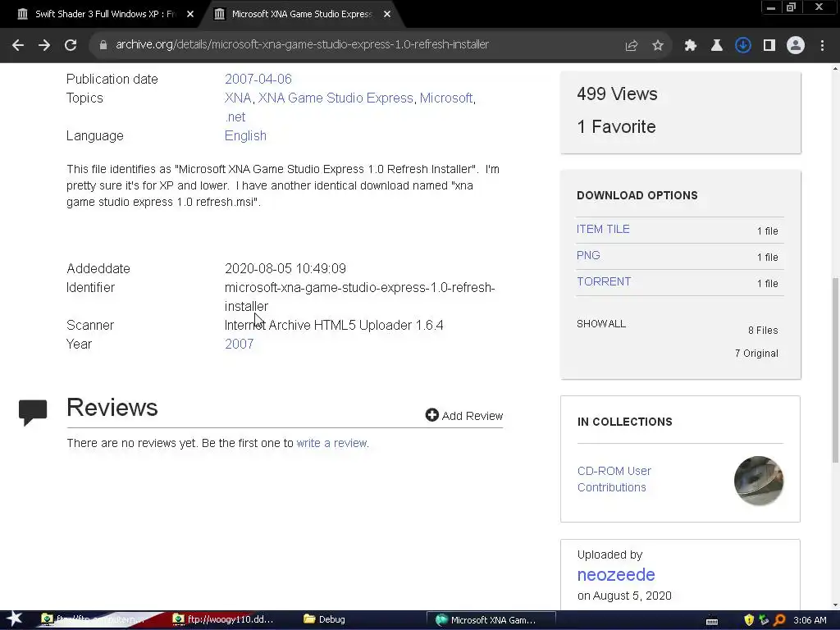Open the Start star icon on the taskbar

pyautogui.click(x=15, y=619)
